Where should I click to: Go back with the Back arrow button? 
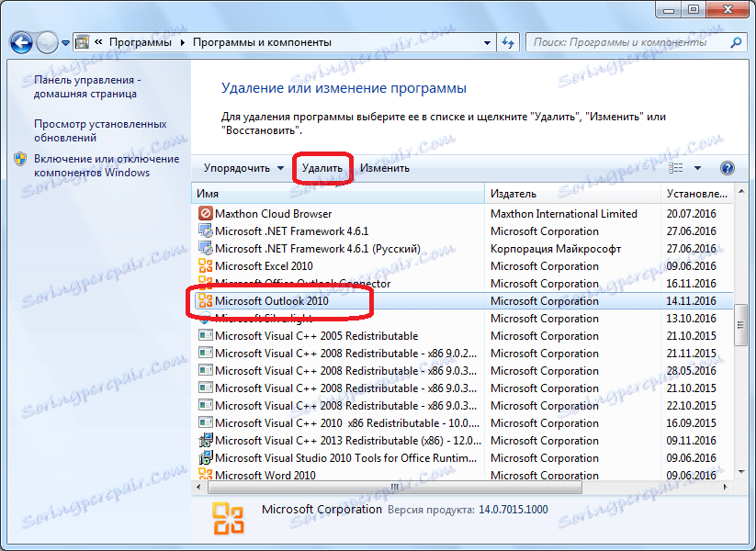(21, 42)
